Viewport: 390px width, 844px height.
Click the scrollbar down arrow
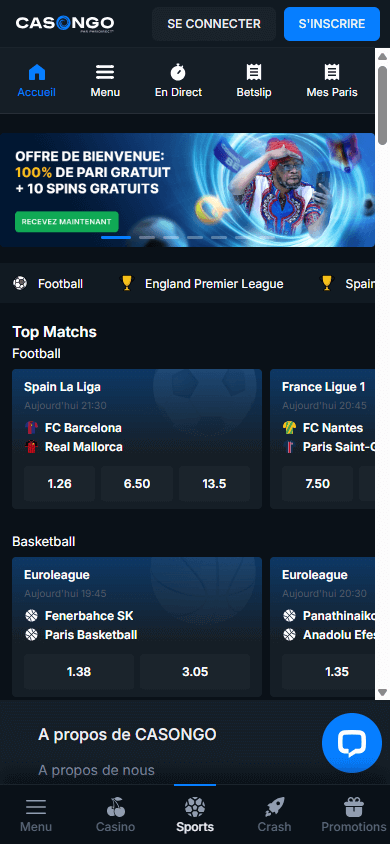click(382, 693)
